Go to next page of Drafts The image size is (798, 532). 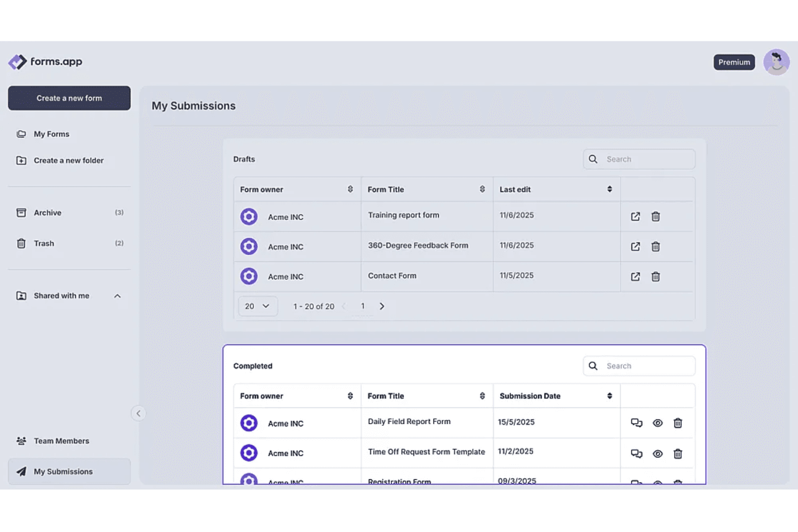pos(382,306)
